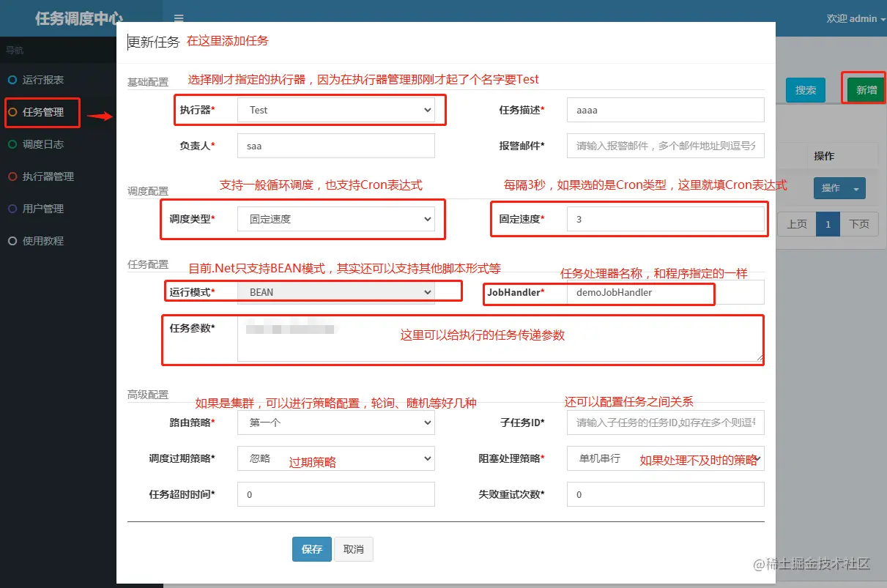887x588 pixels.
Task: Click the 执行器管理 circle icon in sidebar
Action: 12,176
